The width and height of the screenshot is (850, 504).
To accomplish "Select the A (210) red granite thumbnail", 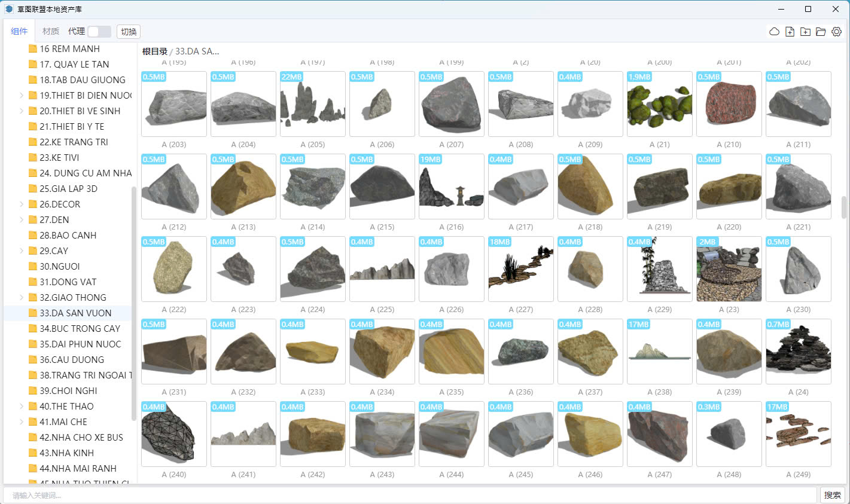I will pos(729,104).
